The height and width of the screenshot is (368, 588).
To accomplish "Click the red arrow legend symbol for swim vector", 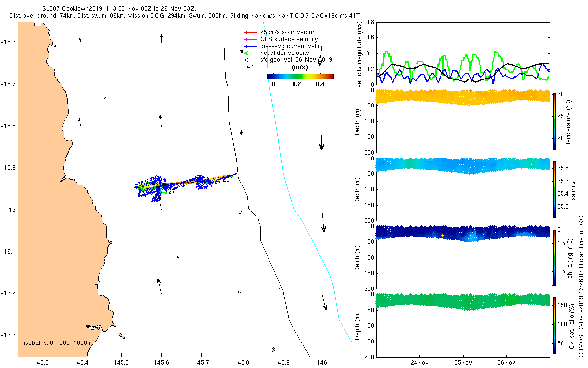I will tap(250, 32).
